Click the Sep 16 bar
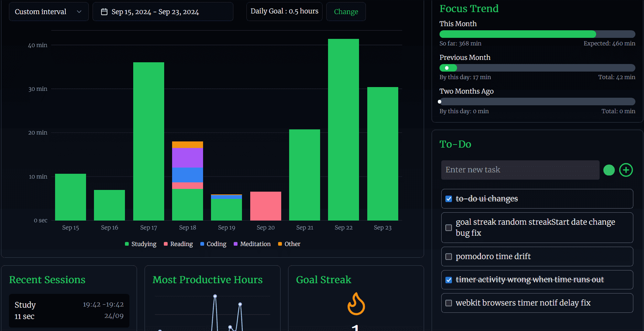 pos(109,205)
